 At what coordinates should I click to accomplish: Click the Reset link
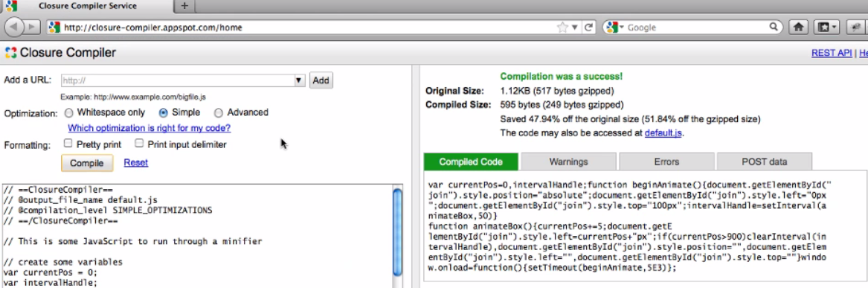135,163
